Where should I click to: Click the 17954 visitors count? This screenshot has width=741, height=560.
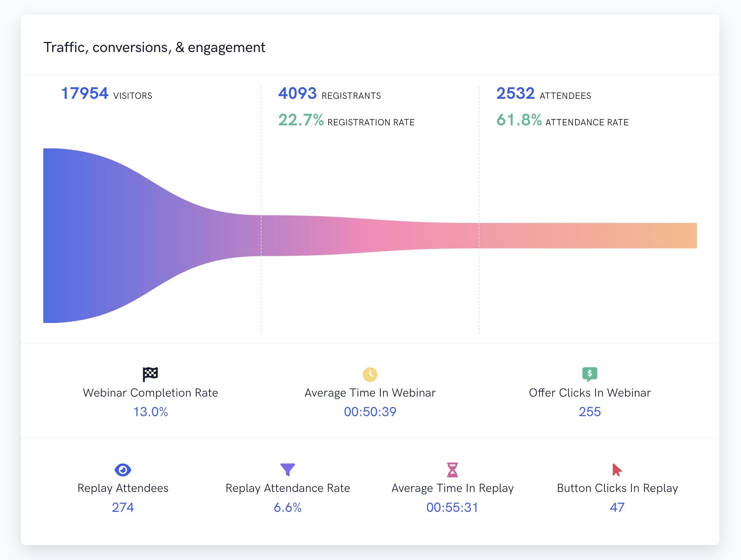tap(85, 94)
